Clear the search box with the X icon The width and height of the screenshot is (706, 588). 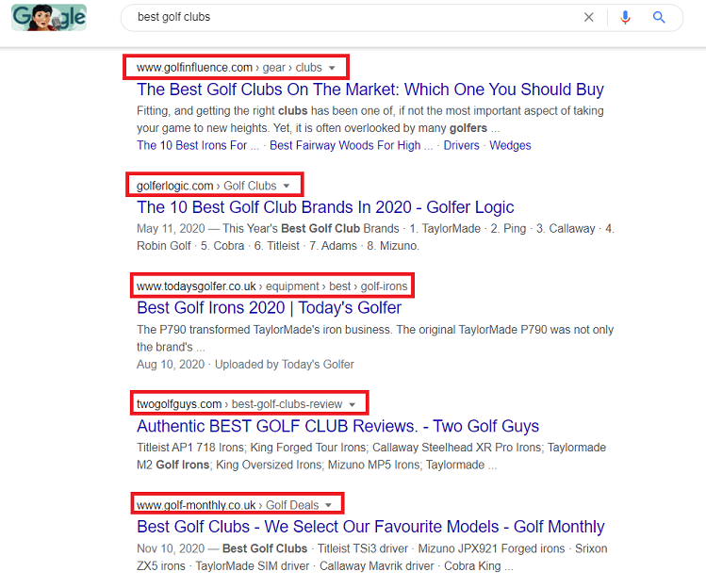588,18
